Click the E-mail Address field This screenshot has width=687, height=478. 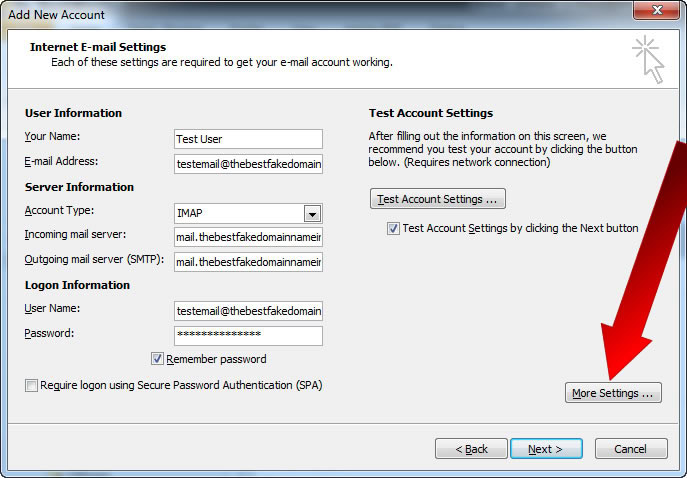[x=248, y=164]
